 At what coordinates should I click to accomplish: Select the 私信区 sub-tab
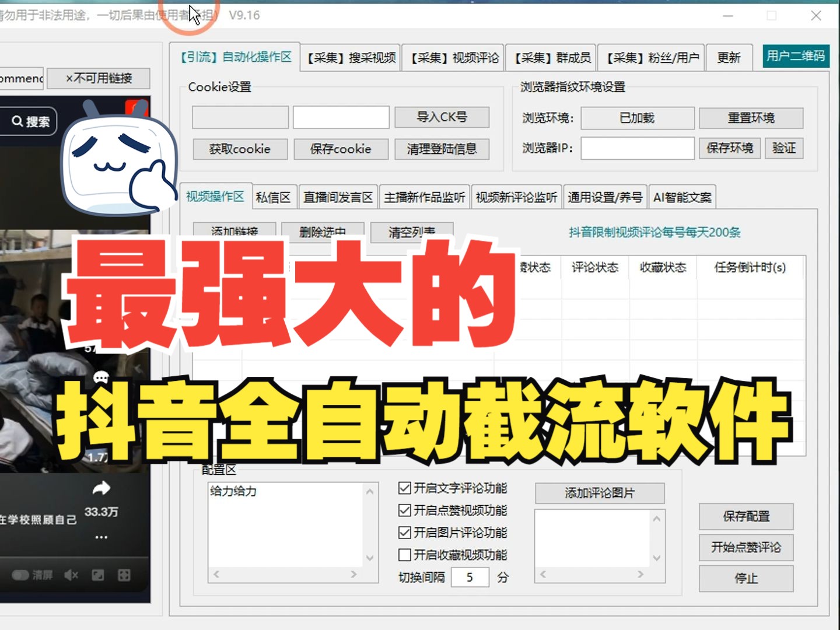pos(273,197)
